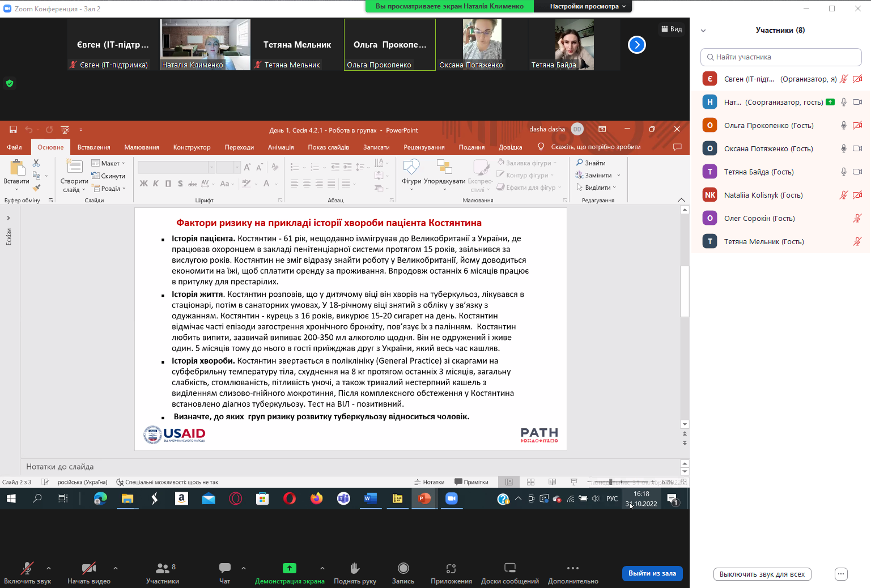Collapse the Participants panel header chevron
This screenshot has height=588, width=871.
703,31
